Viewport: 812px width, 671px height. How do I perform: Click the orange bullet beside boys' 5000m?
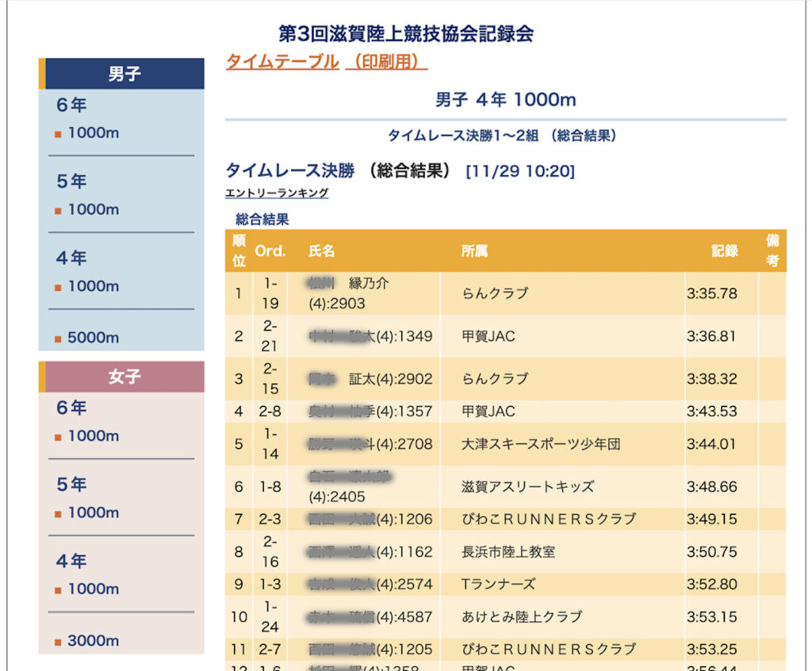coord(58,339)
